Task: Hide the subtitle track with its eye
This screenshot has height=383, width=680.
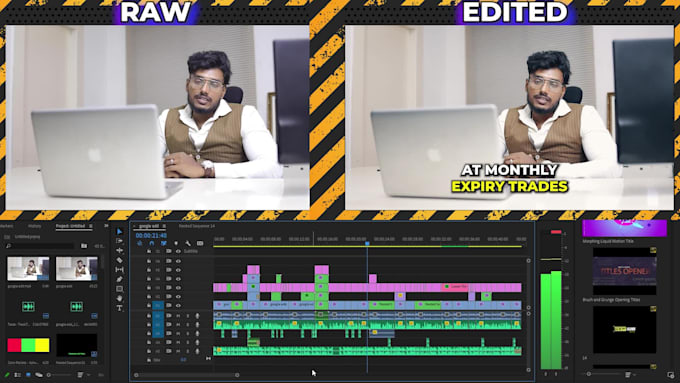Action: click(178, 251)
